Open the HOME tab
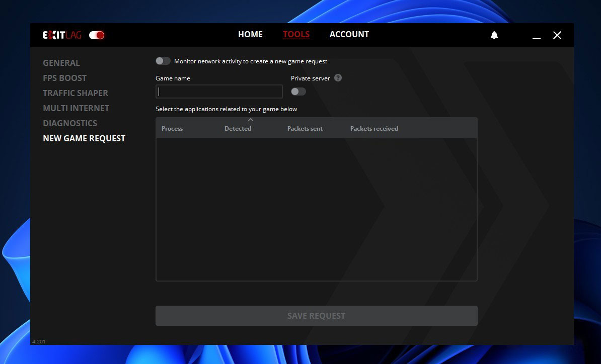601x364 pixels. (x=250, y=34)
